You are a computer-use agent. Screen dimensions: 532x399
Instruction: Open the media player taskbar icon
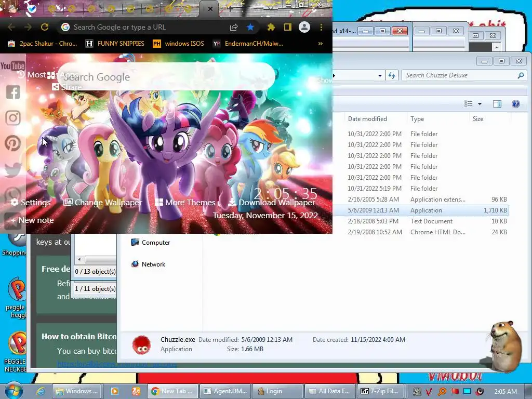(x=115, y=391)
